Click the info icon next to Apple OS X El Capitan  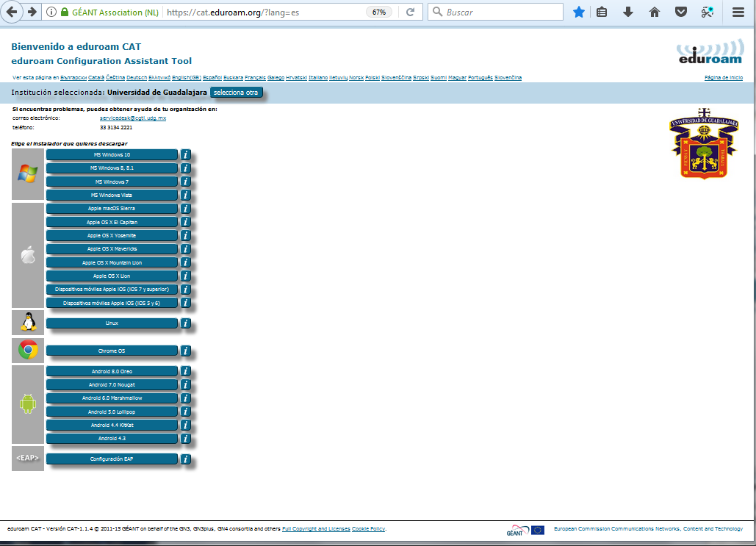point(186,223)
